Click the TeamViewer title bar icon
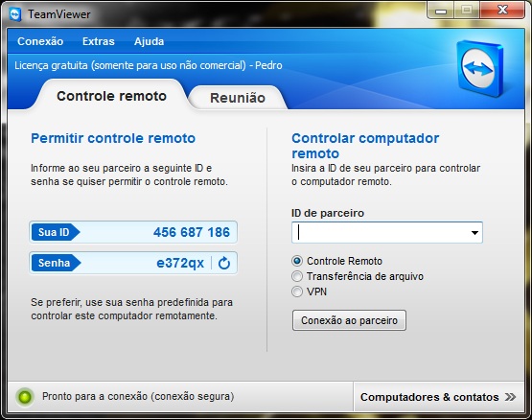 pos(15,14)
